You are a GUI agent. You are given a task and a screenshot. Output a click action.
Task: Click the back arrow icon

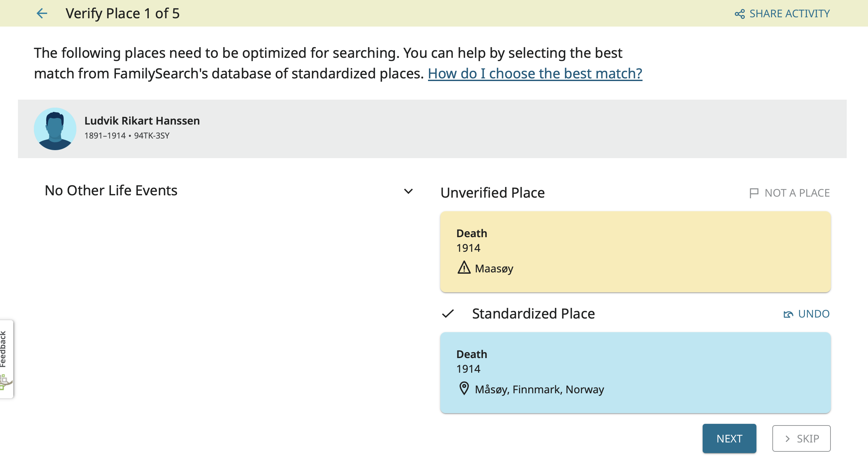pyautogui.click(x=42, y=14)
